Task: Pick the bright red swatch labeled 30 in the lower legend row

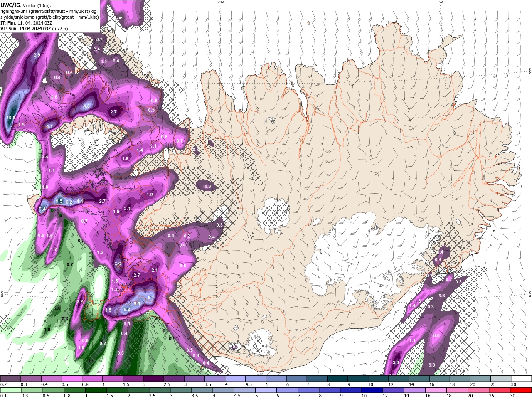Action: 522,390
